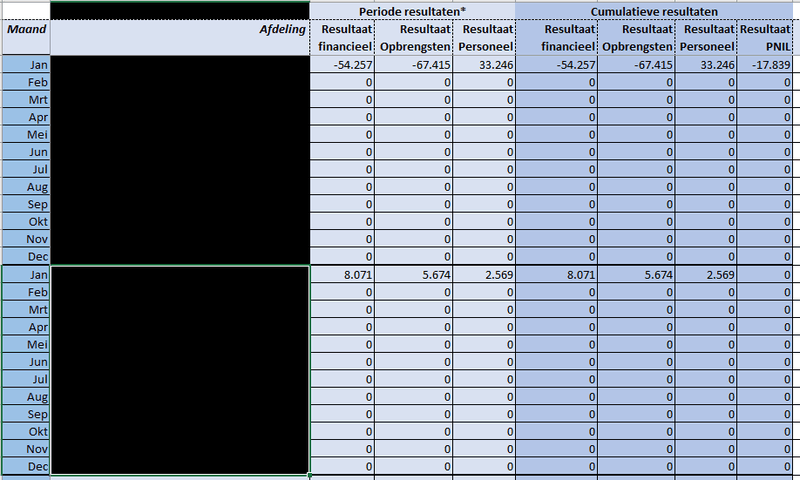
Task: Click 2.569 in the Cumulatieve Personeel column
Action: [706, 274]
